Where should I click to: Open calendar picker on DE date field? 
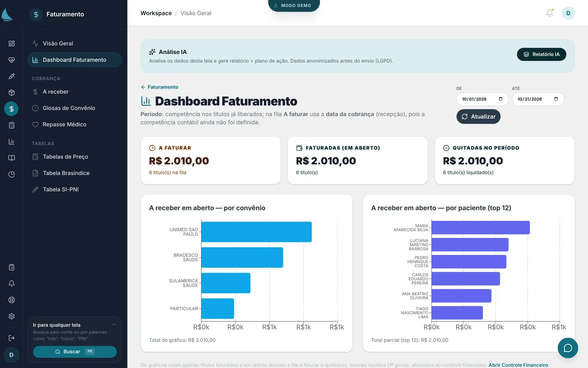pos(500,99)
